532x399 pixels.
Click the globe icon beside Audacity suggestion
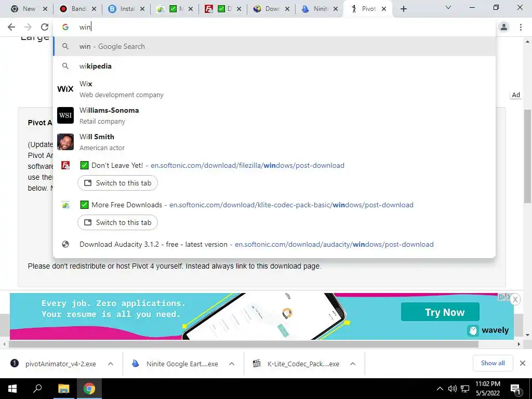click(65, 244)
